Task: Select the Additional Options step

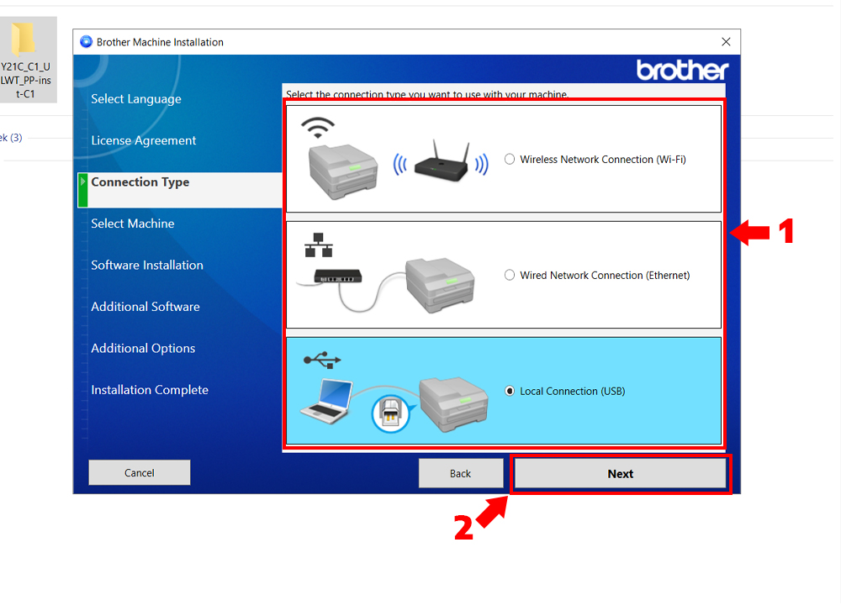Action: click(143, 348)
